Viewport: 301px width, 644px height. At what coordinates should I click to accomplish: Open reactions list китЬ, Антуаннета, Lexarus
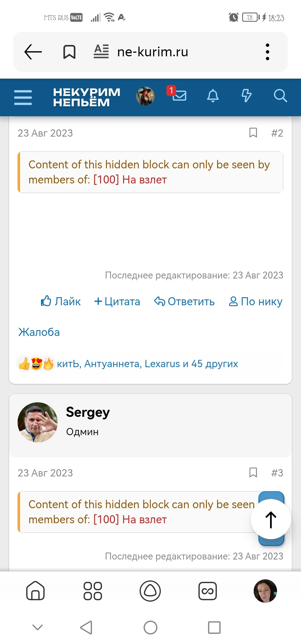[147, 364]
